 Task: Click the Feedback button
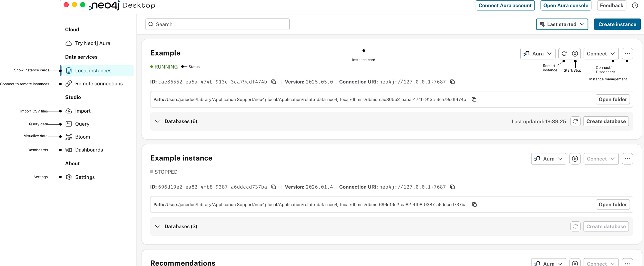coord(611,5)
